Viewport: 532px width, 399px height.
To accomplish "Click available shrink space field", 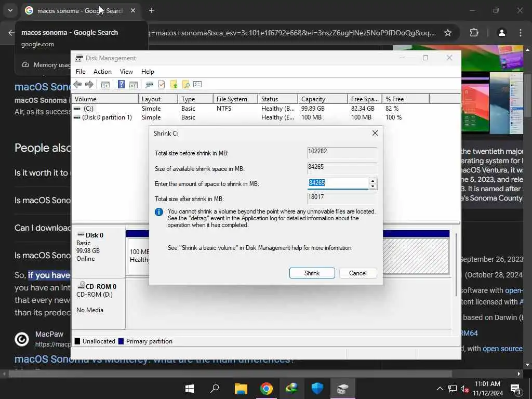I will pos(342,168).
